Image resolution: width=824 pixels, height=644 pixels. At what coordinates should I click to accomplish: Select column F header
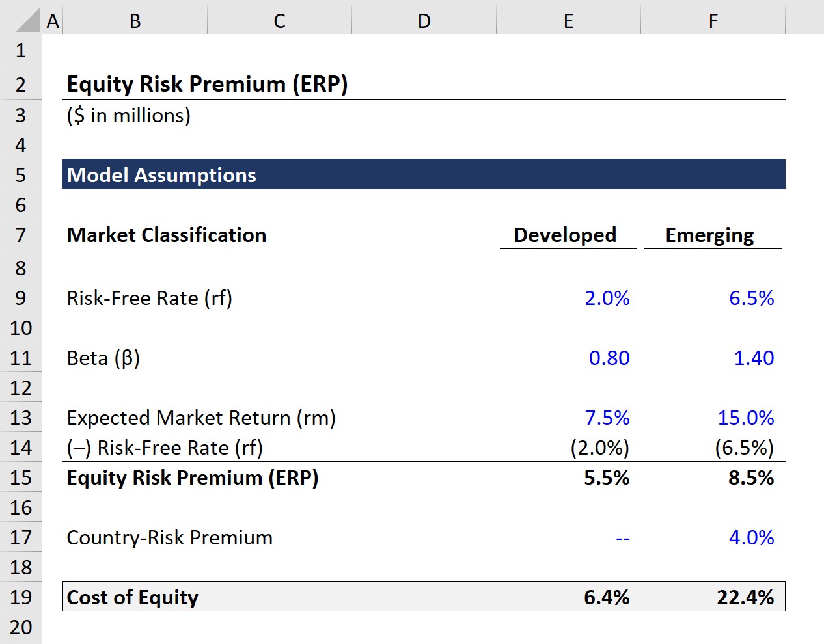[x=712, y=20]
